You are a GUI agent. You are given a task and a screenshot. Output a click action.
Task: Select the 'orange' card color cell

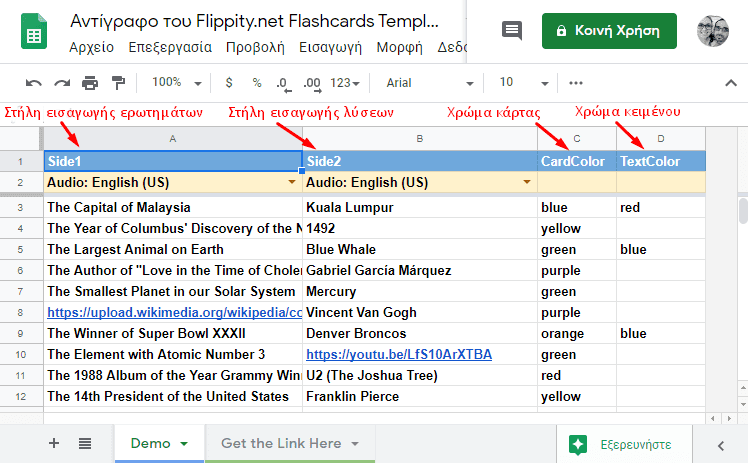click(577, 333)
